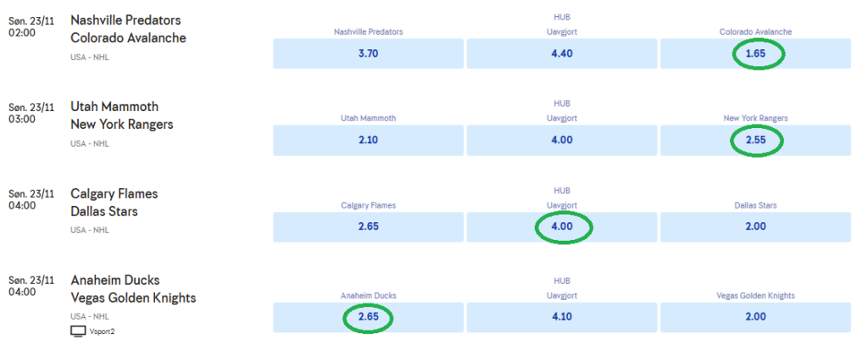Click the Vsport2 channel label
868x351 pixels.
(x=102, y=331)
